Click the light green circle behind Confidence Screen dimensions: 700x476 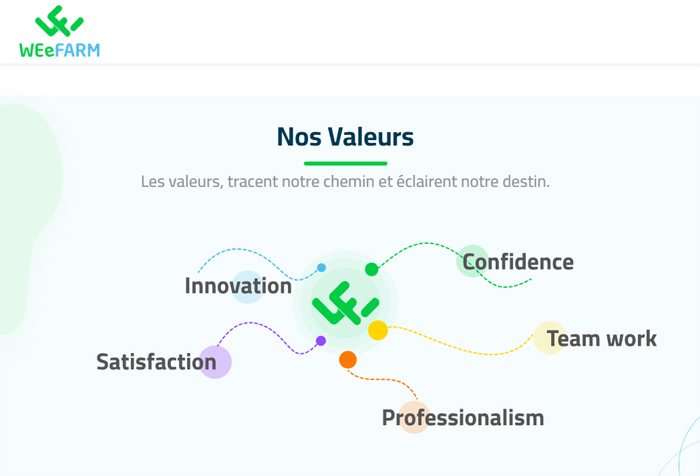point(472,261)
